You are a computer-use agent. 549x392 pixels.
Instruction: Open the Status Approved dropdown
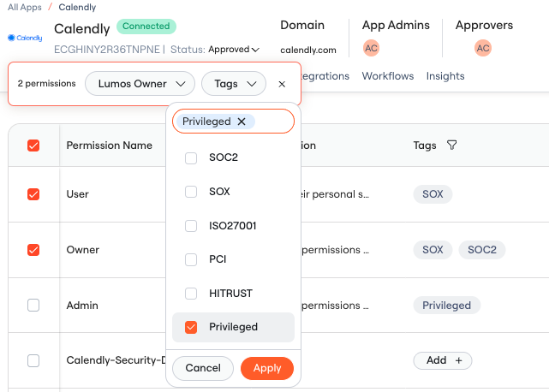pyautogui.click(x=234, y=50)
